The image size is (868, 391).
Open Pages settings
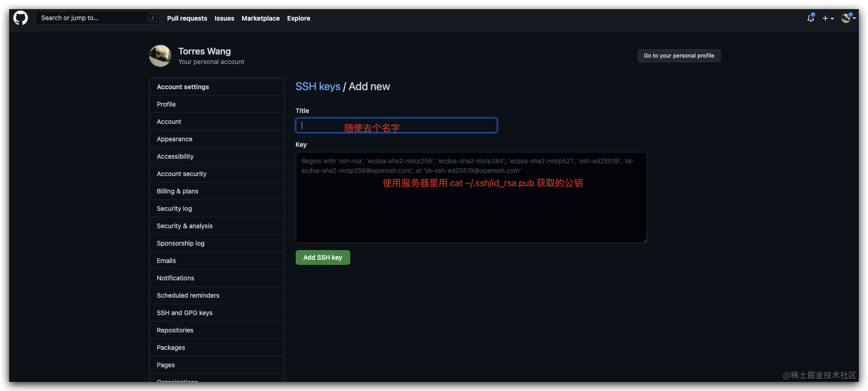(x=217, y=365)
